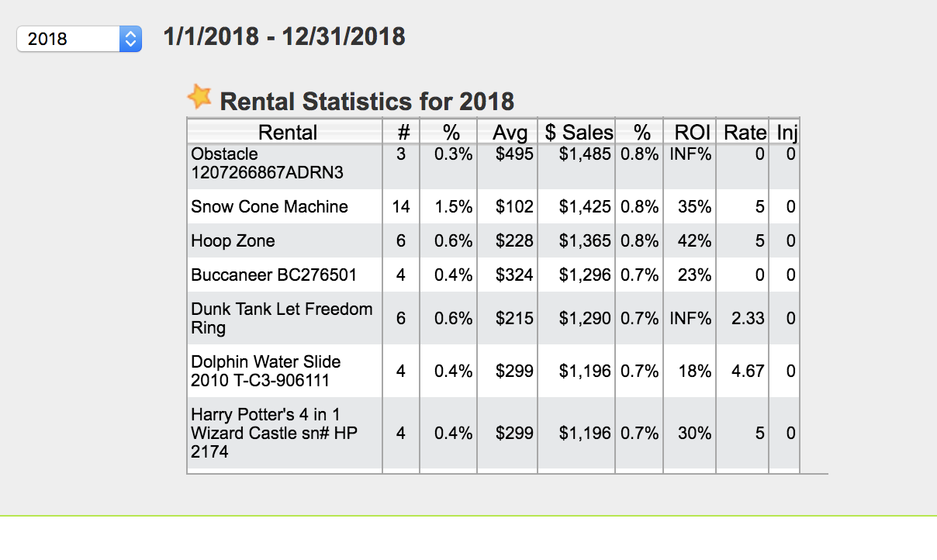This screenshot has width=937, height=560.
Task: Click the Rental Statistics for 2018 title
Action: pos(367,101)
